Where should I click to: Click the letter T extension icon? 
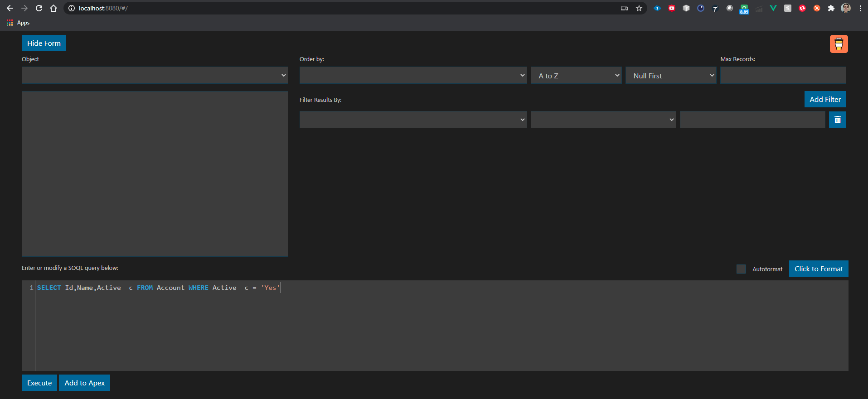click(715, 8)
